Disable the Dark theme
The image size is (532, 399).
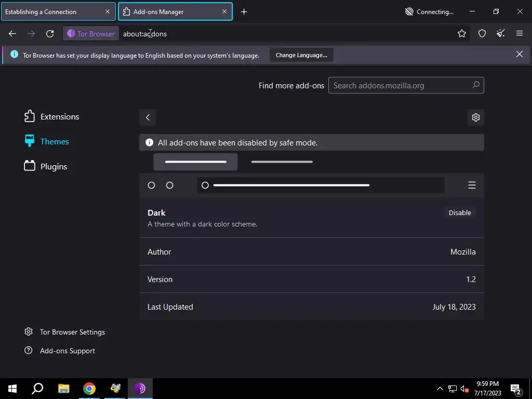pyautogui.click(x=460, y=212)
